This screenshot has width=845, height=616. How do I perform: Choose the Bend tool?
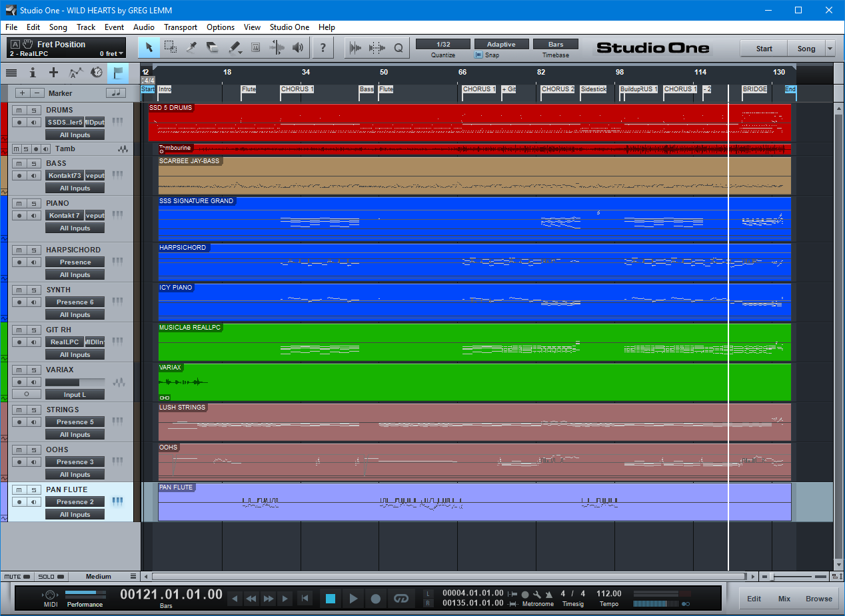(x=277, y=47)
